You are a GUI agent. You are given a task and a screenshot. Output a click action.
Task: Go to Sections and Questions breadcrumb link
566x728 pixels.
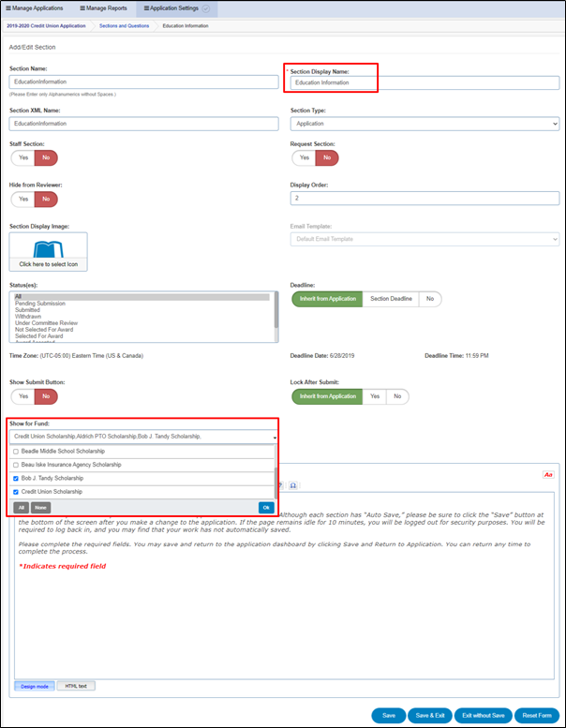pos(125,26)
